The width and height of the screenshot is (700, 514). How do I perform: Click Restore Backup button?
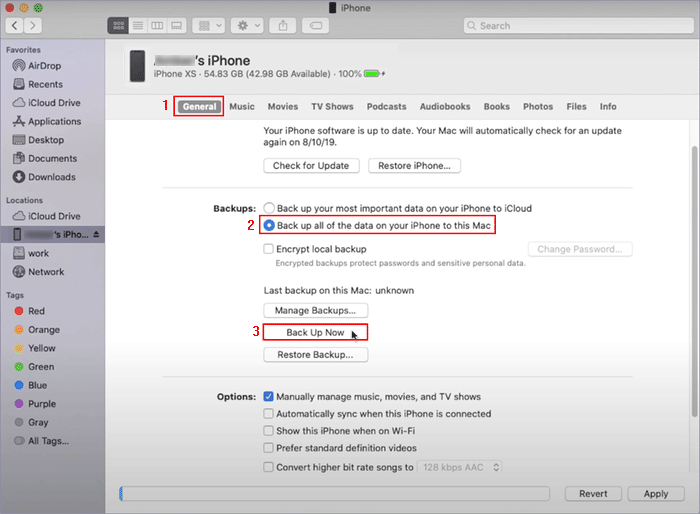(316, 355)
